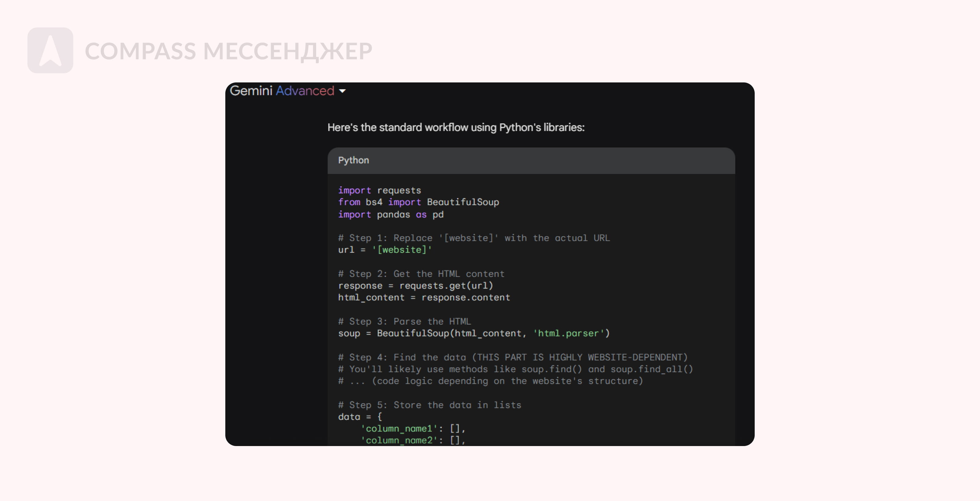Click the Python code block header label
This screenshot has width=980, height=501.
pos(354,160)
